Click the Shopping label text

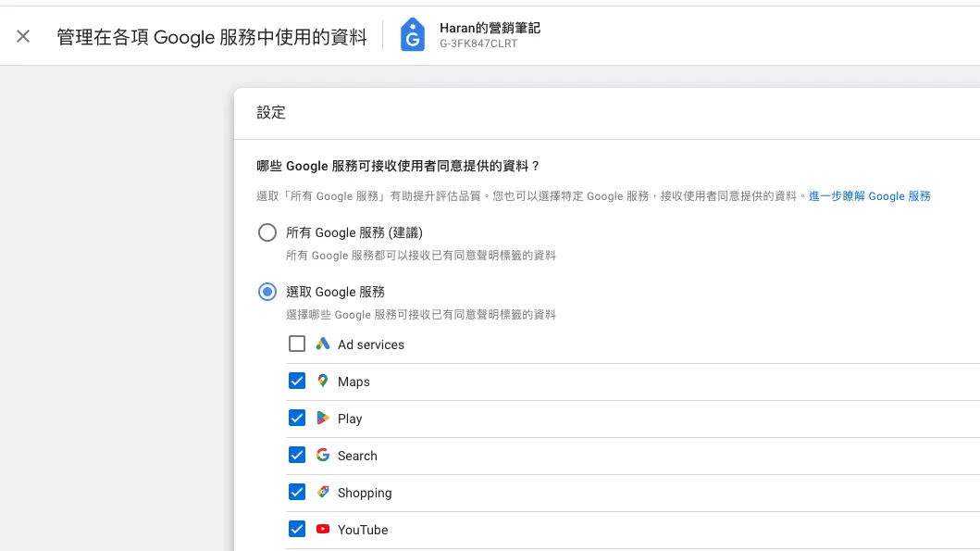tap(365, 493)
